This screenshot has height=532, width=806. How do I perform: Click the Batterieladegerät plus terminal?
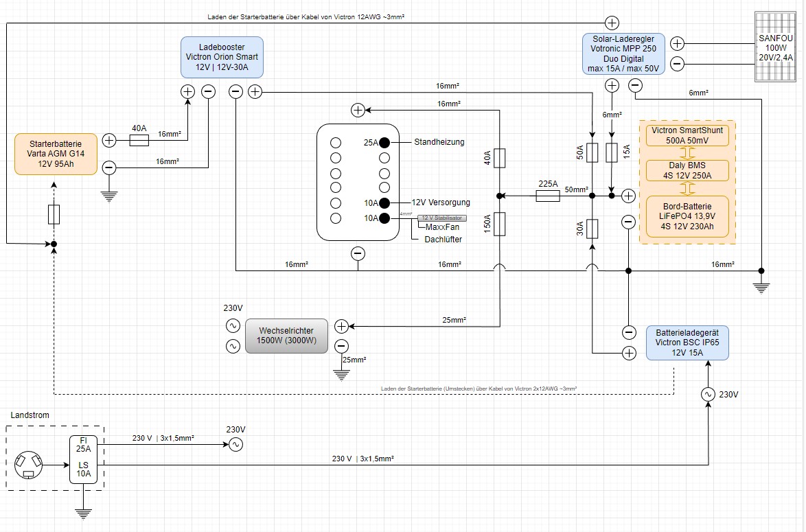pos(629,353)
